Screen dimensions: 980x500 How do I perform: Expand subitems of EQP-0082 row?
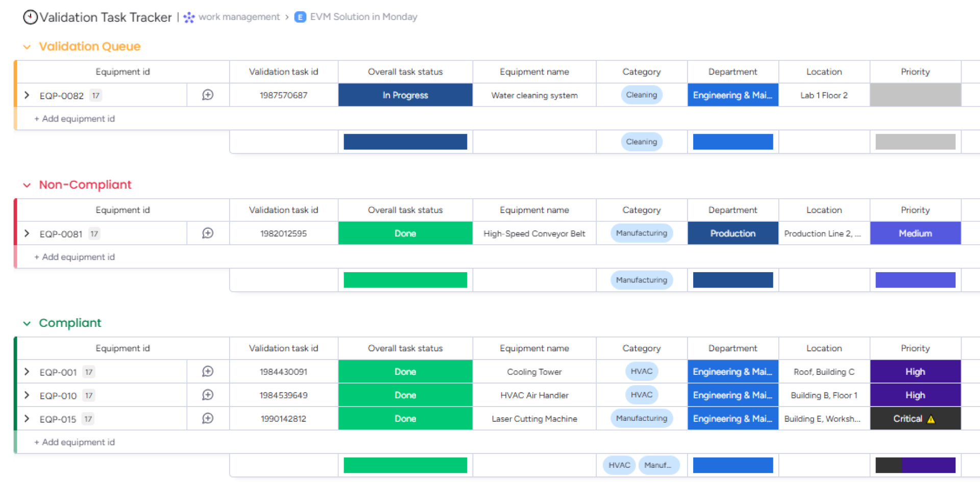pyautogui.click(x=27, y=95)
